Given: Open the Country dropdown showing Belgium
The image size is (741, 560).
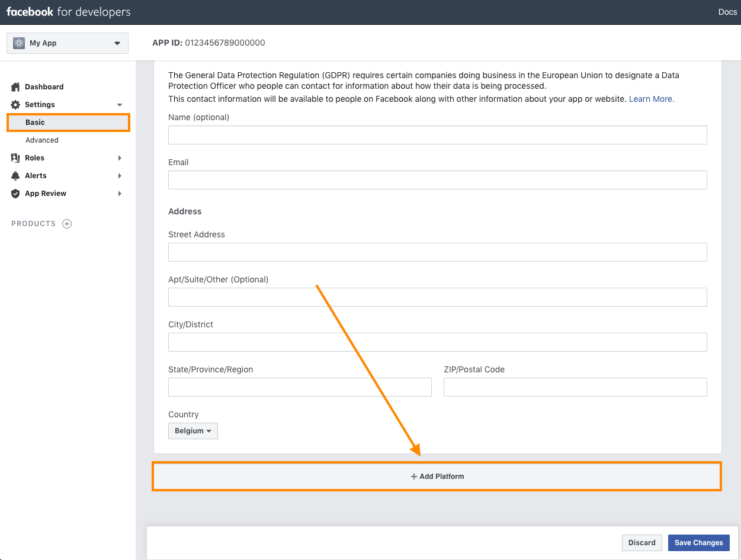Looking at the screenshot, I should coord(193,431).
